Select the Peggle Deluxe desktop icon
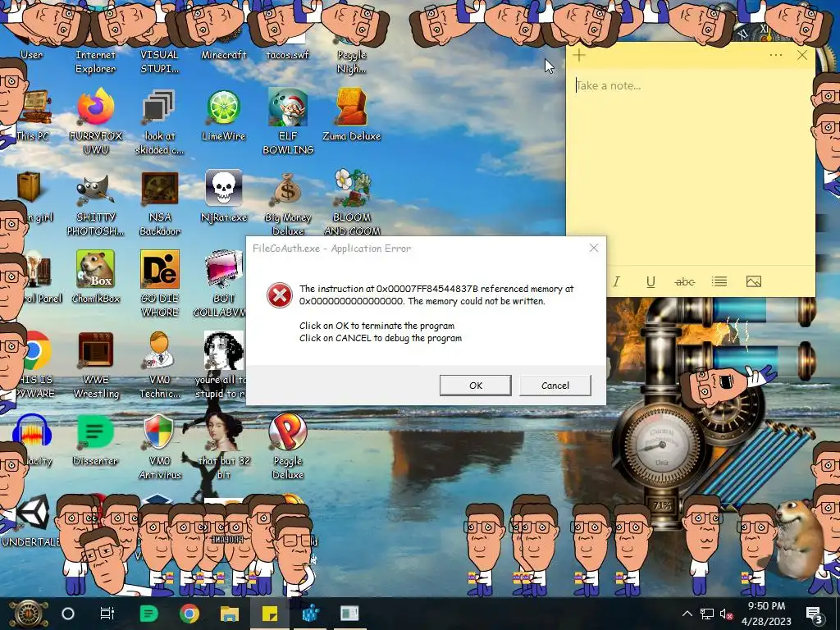Image resolution: width=840 pixels, height=630 pixels. pos(288,447)
